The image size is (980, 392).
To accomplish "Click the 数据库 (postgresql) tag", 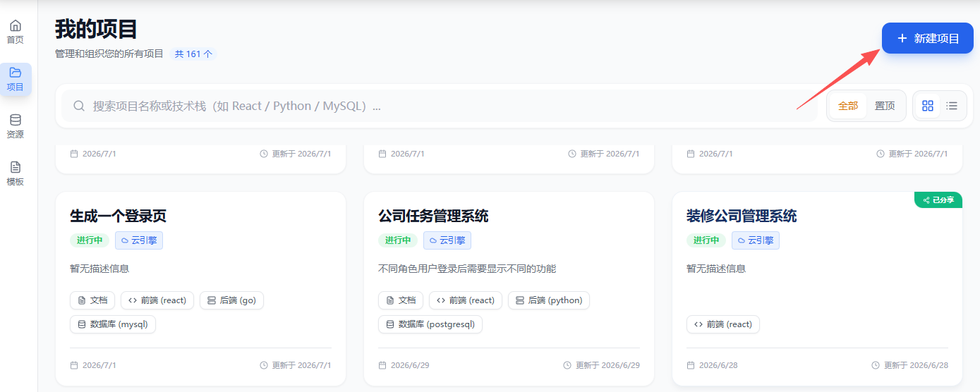I will [x=430, y=324].
